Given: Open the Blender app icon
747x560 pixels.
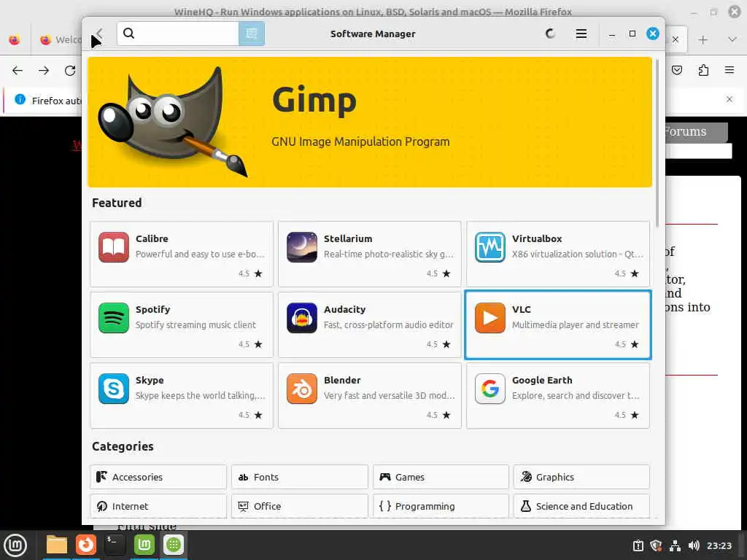Looking at the screenshot, I should (x=301, y=389).
